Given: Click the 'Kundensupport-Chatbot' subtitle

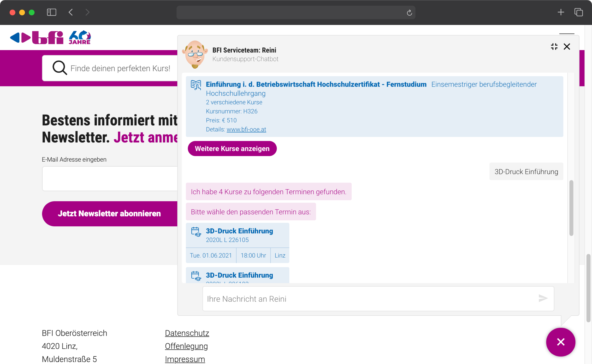Looking at the screenshot, I should click(x=245, y=59).
